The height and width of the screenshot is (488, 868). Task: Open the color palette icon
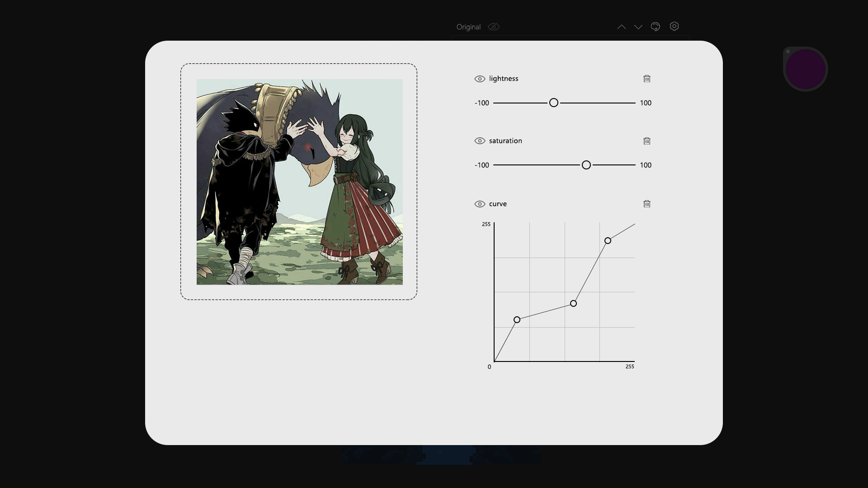coord(655,27)
